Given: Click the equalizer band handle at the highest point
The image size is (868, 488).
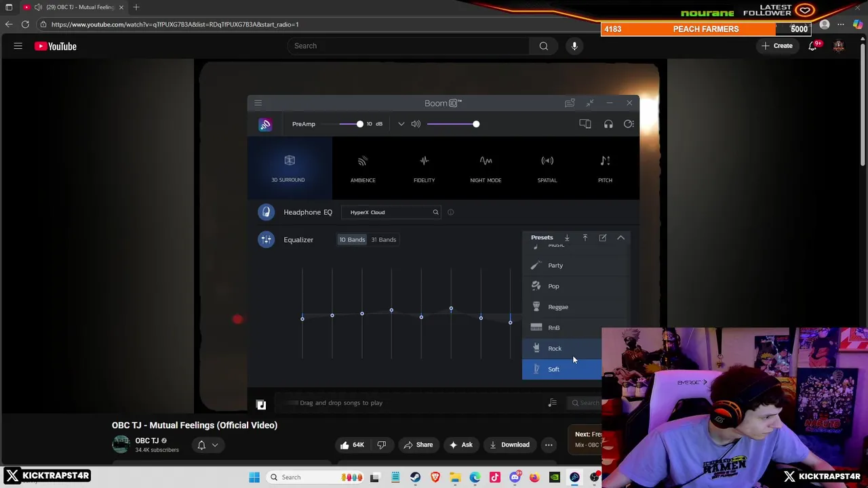Looking at the screenshot, I should [451, 308].
